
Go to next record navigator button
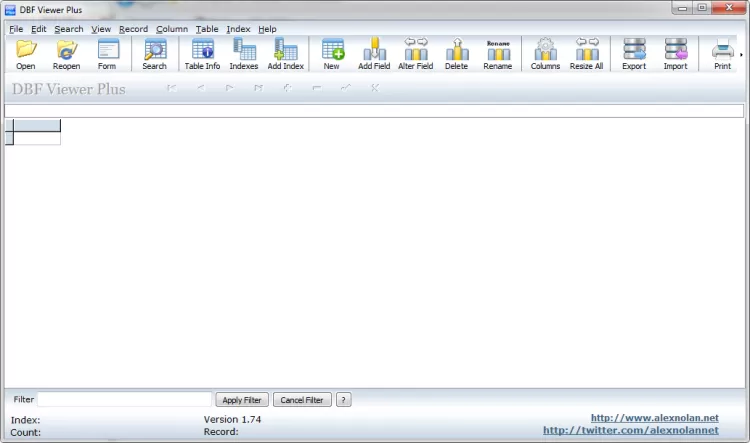pyautogui.click(x=230, y=88)
